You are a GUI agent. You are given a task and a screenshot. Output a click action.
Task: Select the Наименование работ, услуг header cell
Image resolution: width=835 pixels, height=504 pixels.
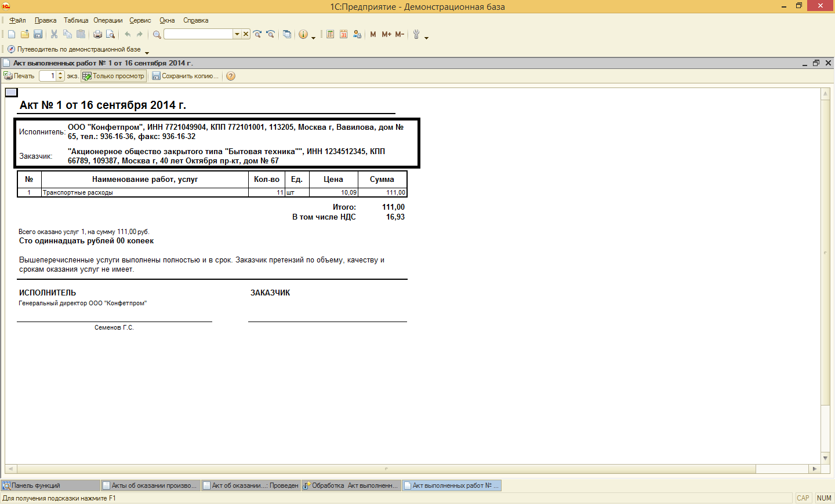point(145,180)
